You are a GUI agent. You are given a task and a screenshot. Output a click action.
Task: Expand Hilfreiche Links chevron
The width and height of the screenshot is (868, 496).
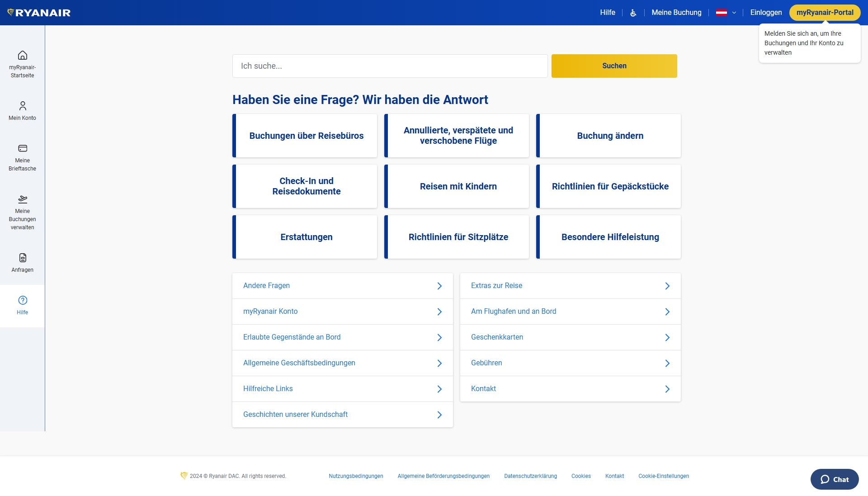[439, 389]
